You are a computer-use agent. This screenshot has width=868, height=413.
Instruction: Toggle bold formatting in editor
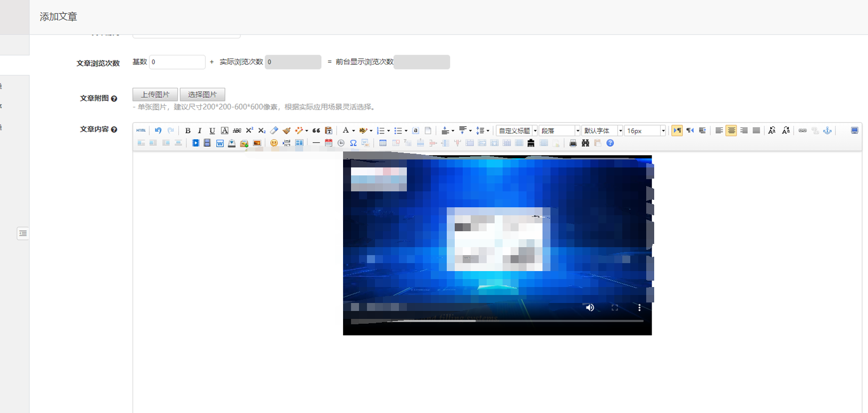tap(188, 131)
